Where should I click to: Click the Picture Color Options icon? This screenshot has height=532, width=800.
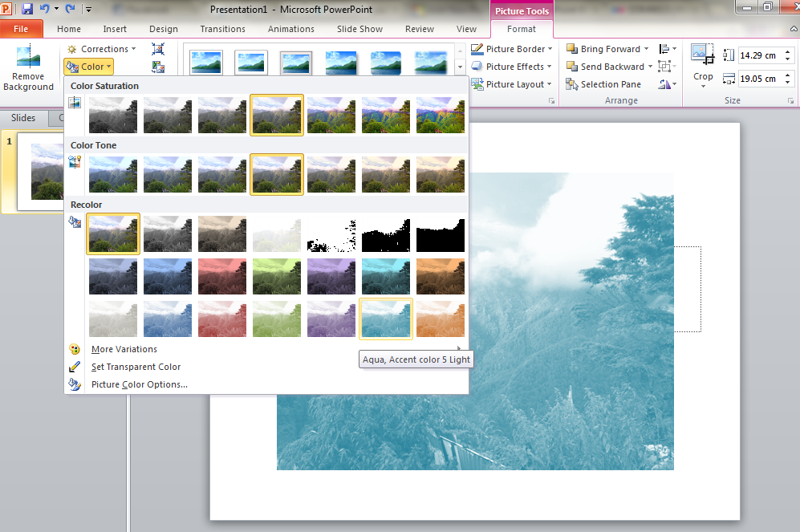[x=75, y=384]
